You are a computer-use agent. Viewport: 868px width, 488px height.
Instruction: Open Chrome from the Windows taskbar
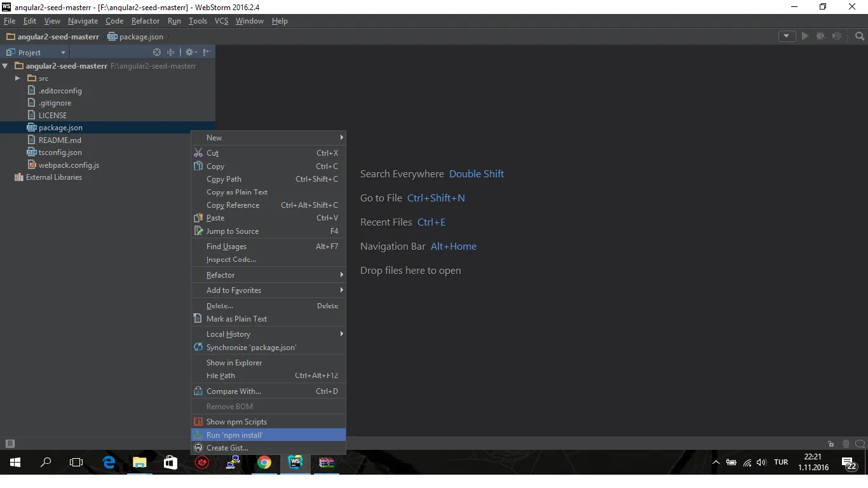264,463
